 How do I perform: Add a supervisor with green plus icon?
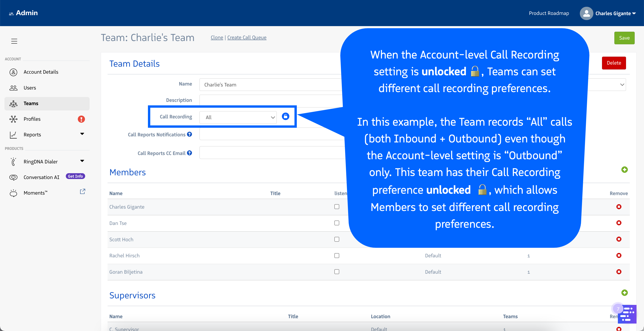coord(624,293)
